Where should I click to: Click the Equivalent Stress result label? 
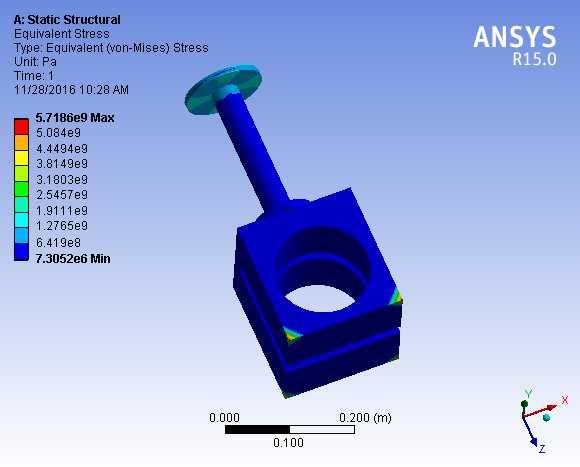(x=62, y=34)
